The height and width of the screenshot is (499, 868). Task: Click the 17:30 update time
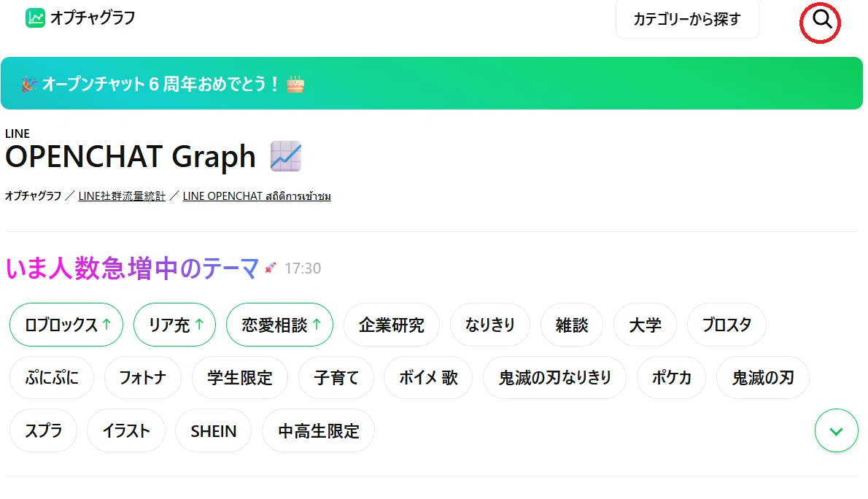click(x=303, y=268)
